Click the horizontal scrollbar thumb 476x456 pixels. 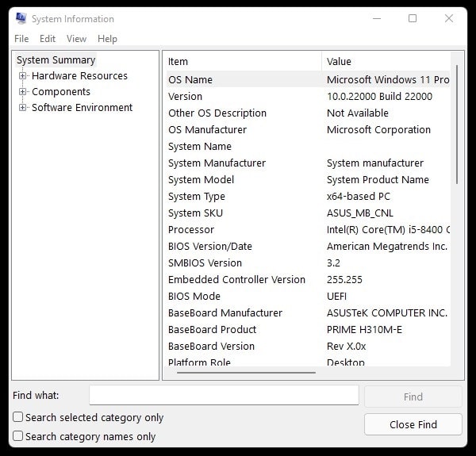pyautogui.click(x=246, y=373)
